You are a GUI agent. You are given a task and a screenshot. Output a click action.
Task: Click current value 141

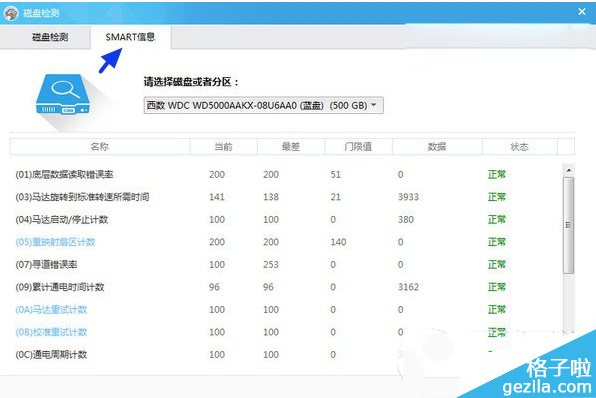(x=217, y=197)
